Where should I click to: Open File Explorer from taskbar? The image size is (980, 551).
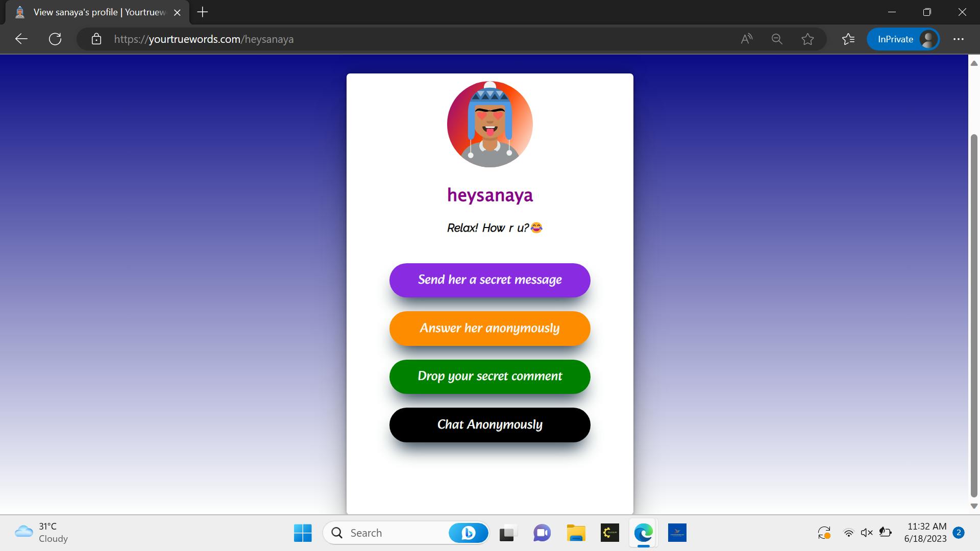tap(576, 533)
